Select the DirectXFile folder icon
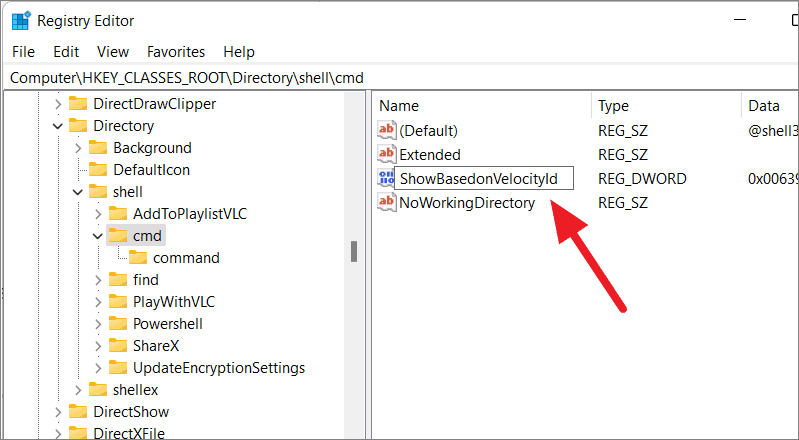The image size is (799, 440). click(x=78, y=433)
